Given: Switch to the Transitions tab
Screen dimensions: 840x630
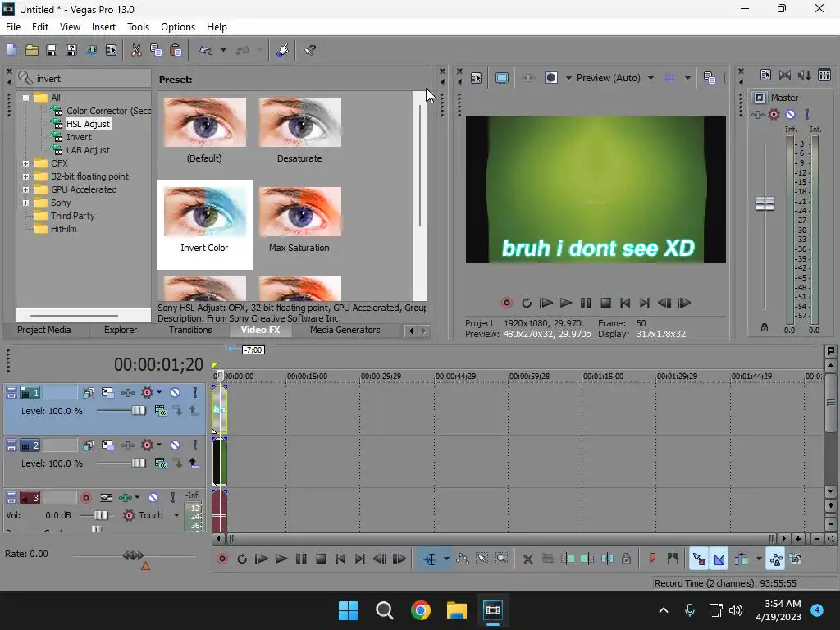Looking at the screenshot, I should click(x=190, y=330).
